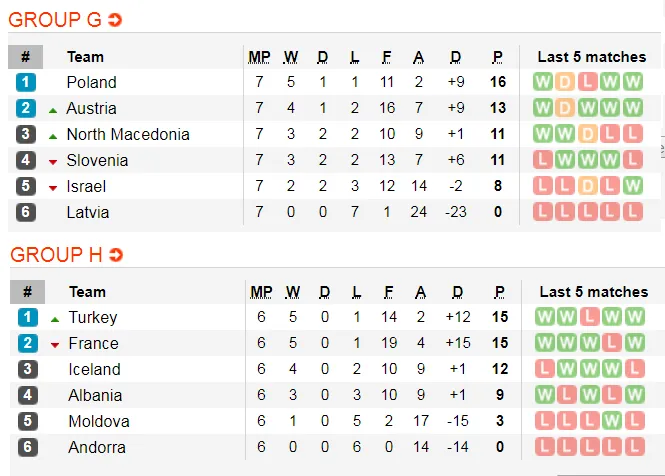Click Israel's most recent win icon
This screenshot has width=665, height=476.
632,186
